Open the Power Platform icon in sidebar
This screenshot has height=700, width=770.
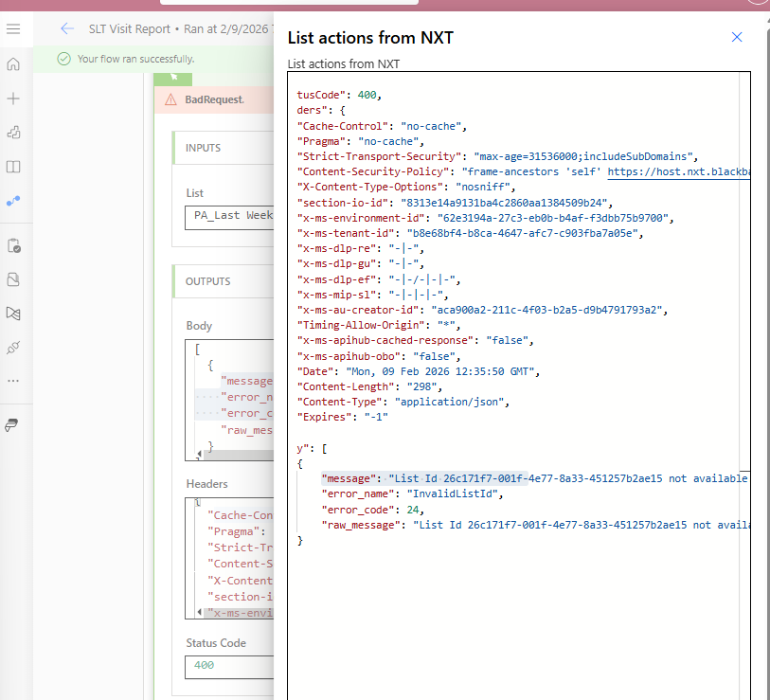coord(11,425)
